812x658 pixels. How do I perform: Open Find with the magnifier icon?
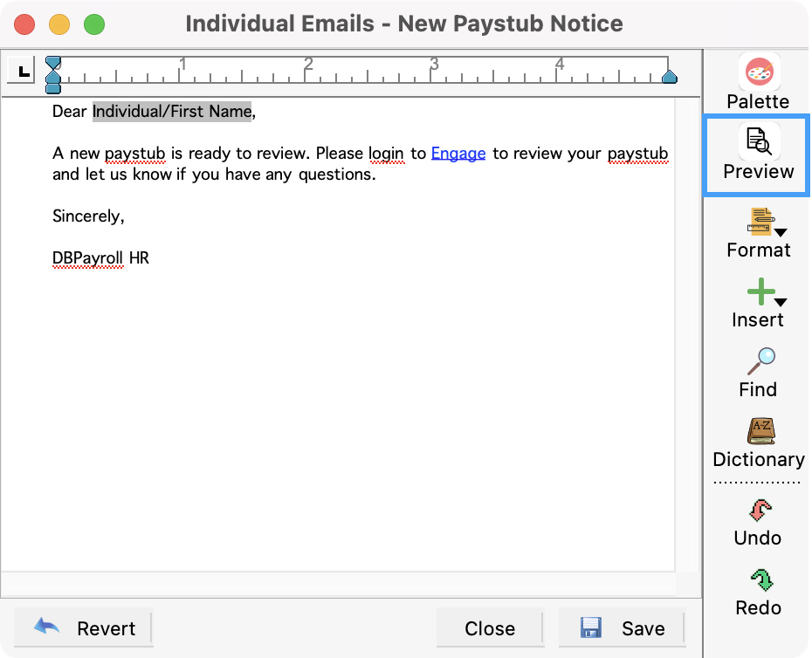(760, 361)
